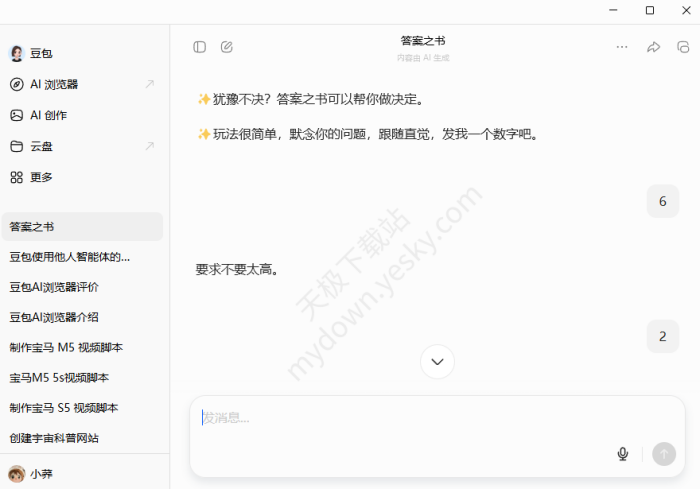This screenshot has width=700, height=489.
Task: Maximize the window
Action: (x=650, y=10)
